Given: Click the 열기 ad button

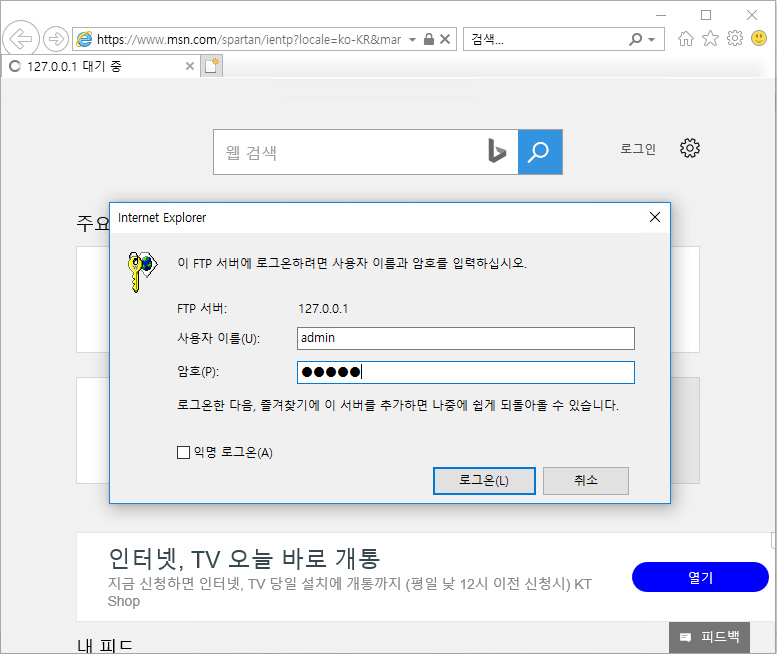Looking at the screenshot, I should [700, 577].
